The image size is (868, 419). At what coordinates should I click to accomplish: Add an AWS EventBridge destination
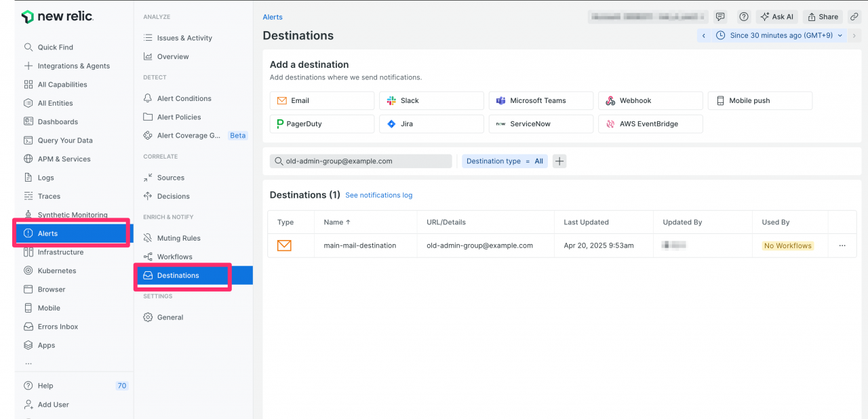(x=650, y=124)
